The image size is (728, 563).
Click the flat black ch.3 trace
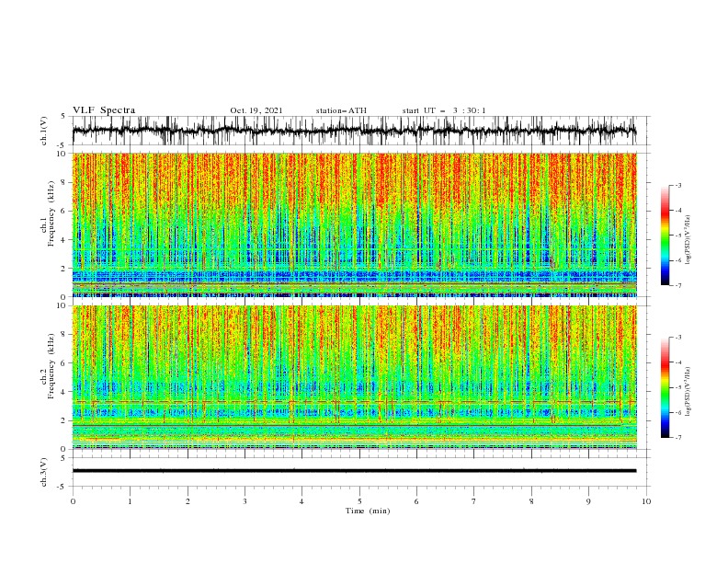(x=354, y=471)
